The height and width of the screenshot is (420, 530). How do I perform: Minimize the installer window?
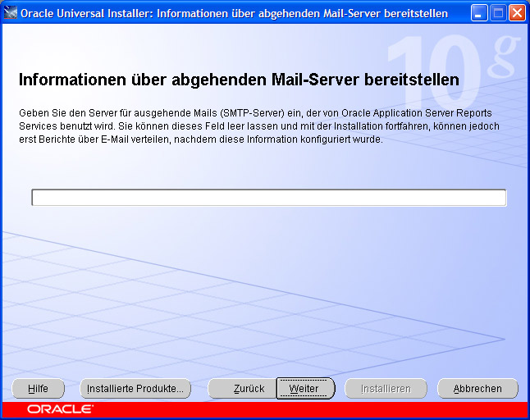[x=479, y=13]
